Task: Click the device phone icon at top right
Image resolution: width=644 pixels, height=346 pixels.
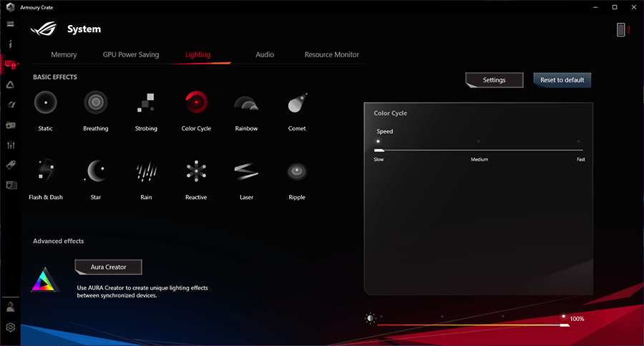Action: 621,29
